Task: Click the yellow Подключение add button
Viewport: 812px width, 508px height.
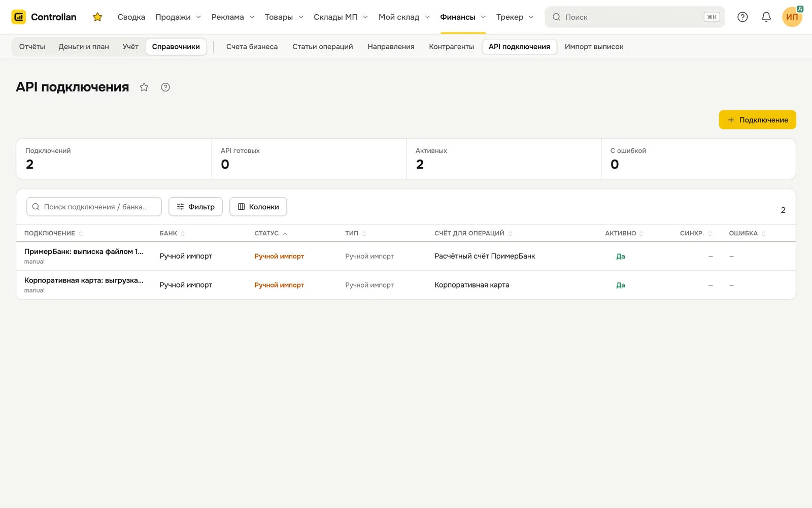Action: coord(757,120)
